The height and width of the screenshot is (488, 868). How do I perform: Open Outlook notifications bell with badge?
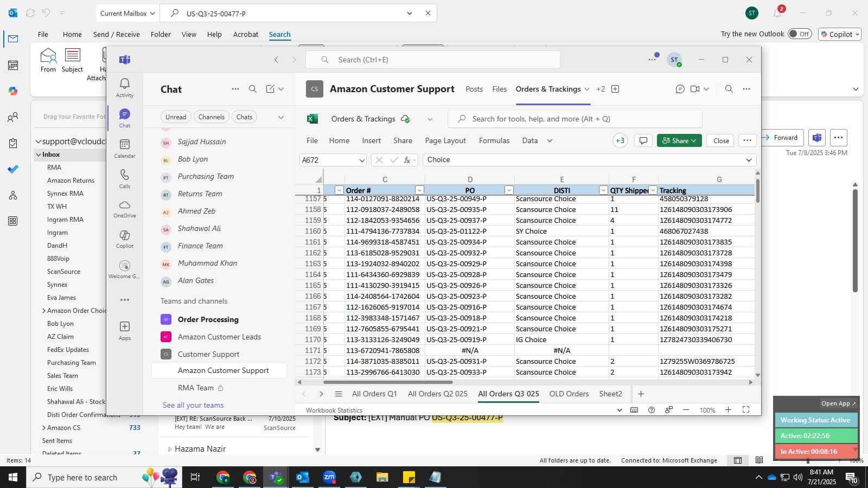coord(777,13)
